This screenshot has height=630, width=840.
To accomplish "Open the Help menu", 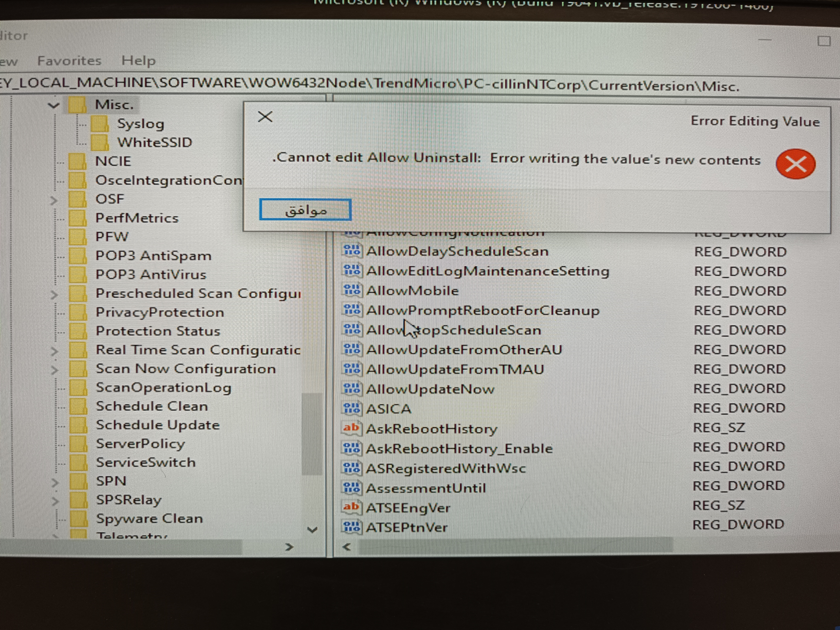I will [x=139, y=61].
